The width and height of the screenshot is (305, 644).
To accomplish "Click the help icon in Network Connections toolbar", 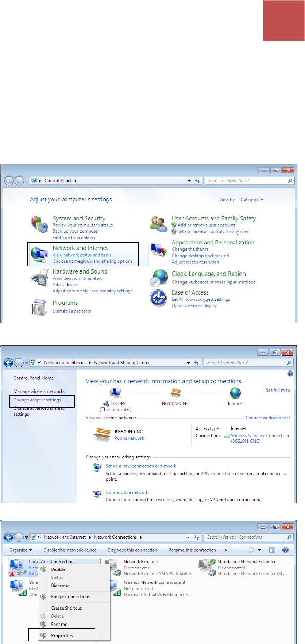I will pos(286,550).
